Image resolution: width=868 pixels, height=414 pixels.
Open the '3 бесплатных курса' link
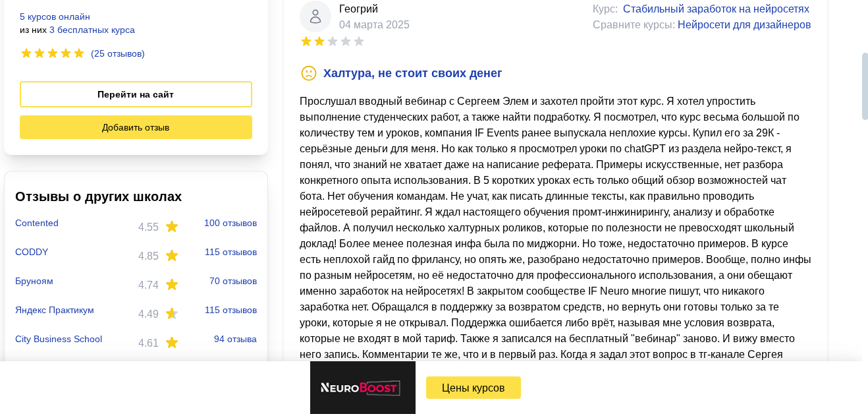[92, 30]
